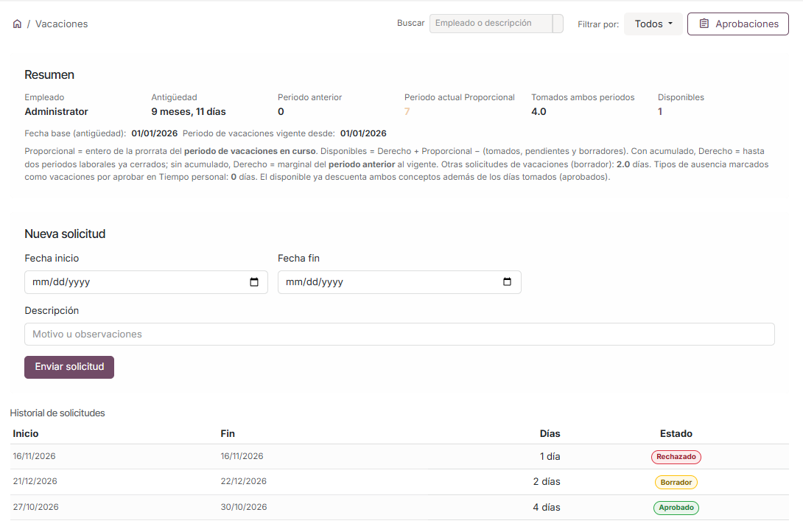Image resolution: width=803 pixels, height=532 pixels.
Task: Select the Aprobado status badge
Action: (676, 508)
